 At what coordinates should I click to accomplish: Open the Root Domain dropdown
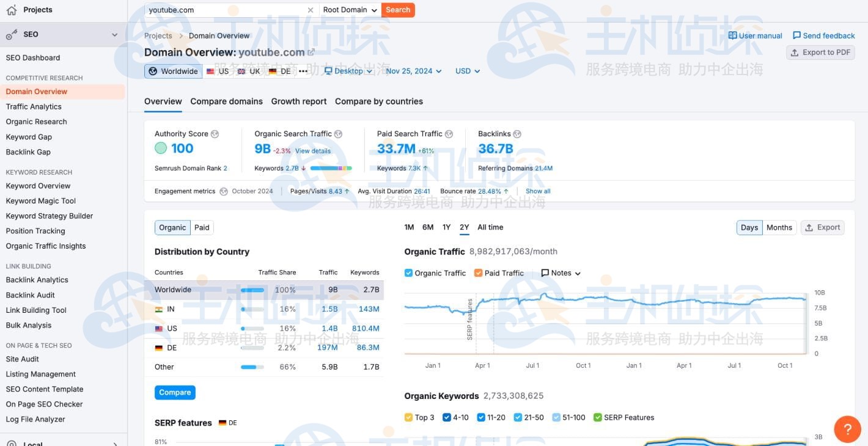348,10
